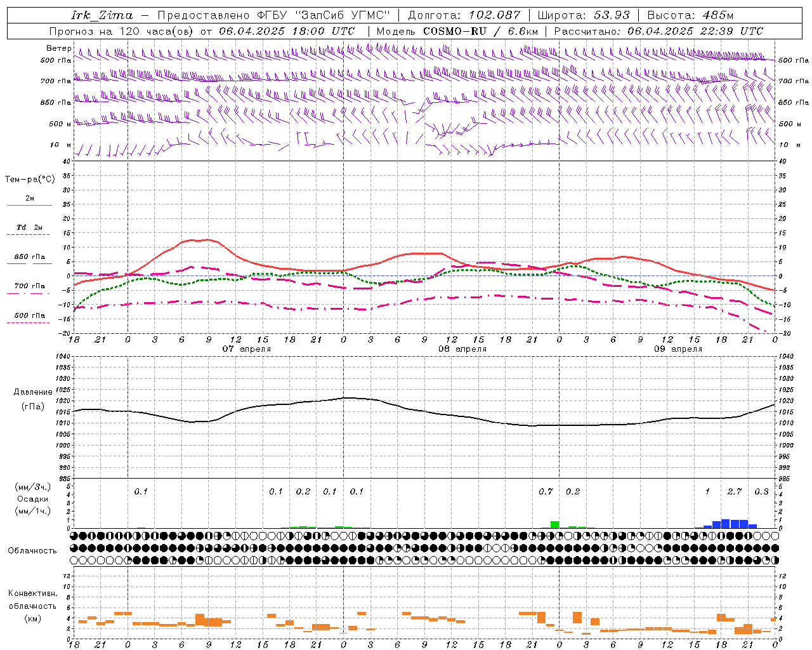
Task: Click the "700 гПа" temperature legend entry
Action: pos(29,286)
